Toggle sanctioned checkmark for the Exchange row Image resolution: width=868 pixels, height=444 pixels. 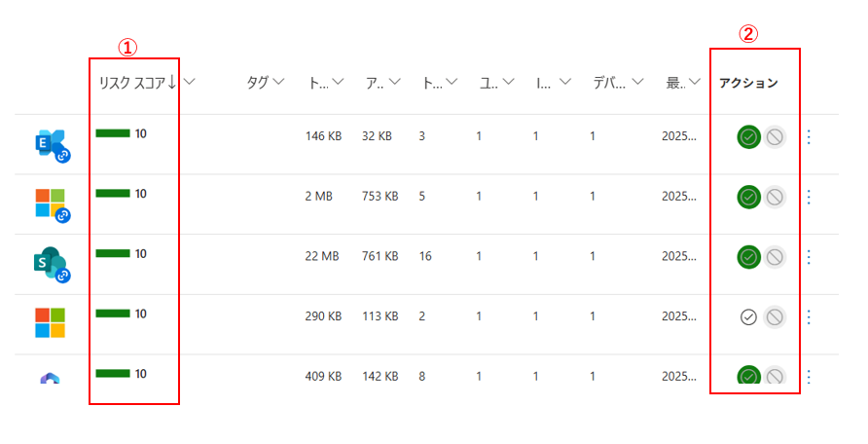coord(748,136)
